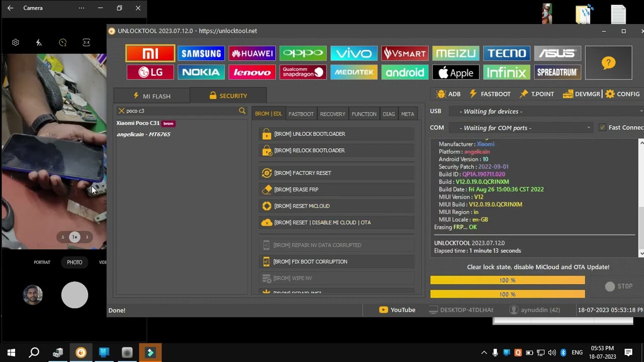Open the YouTube link in status bar

397,310
